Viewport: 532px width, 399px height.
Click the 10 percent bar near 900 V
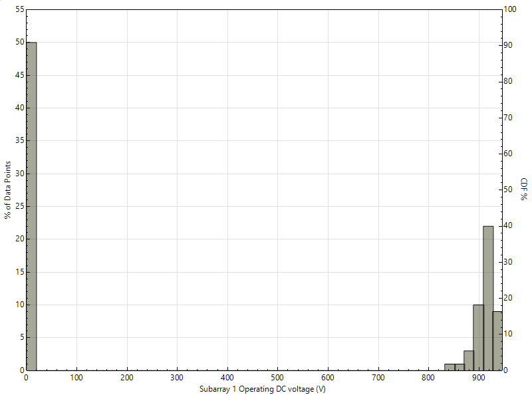tap(478, 337)
